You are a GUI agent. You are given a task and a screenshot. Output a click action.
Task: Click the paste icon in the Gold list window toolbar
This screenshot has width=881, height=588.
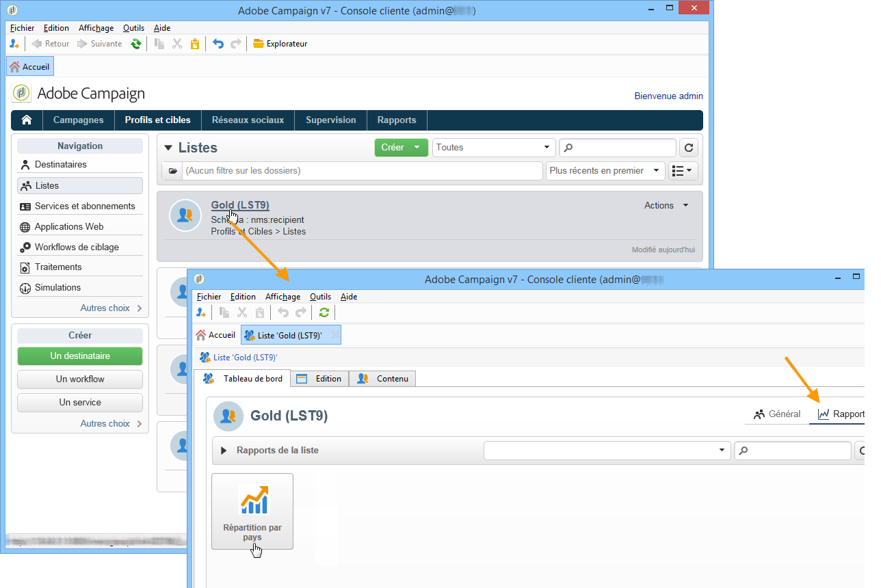(259, 312)
